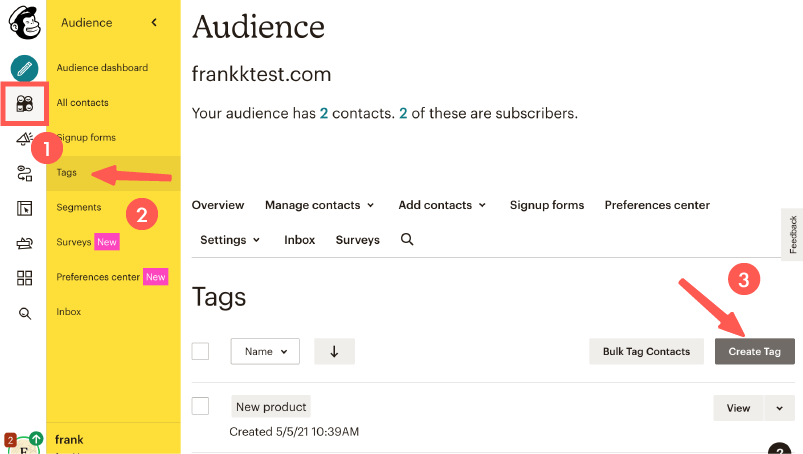Expand the Manage contacts menu
The image size is (803, 454).
click(x=319, y=205)
